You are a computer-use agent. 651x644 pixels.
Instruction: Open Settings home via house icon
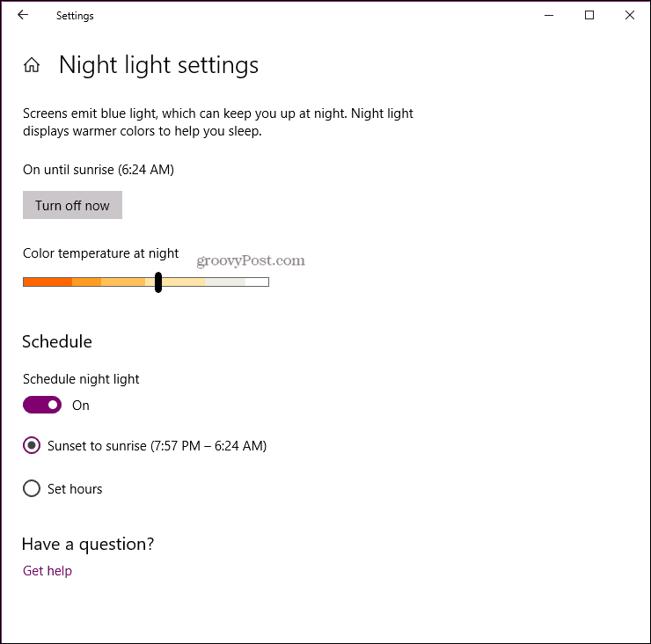point(32,65)
